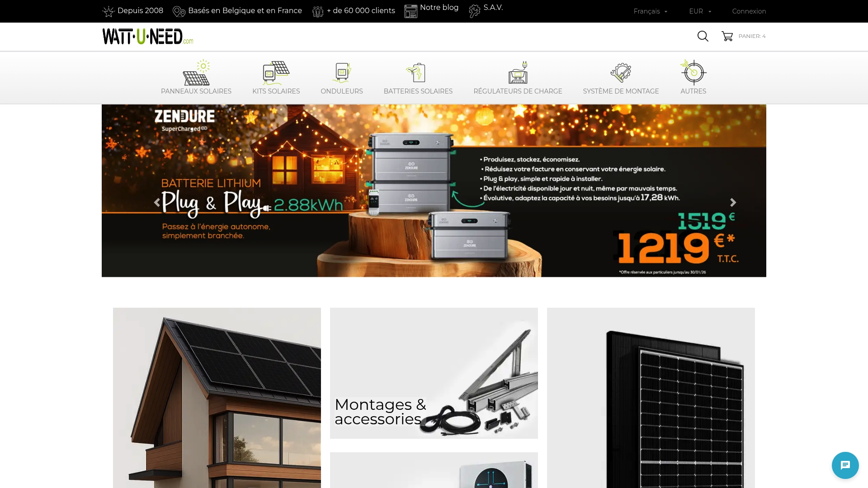868x488 pixels.
Task: Go to the previous banner slide
Action: click(157, 202)
